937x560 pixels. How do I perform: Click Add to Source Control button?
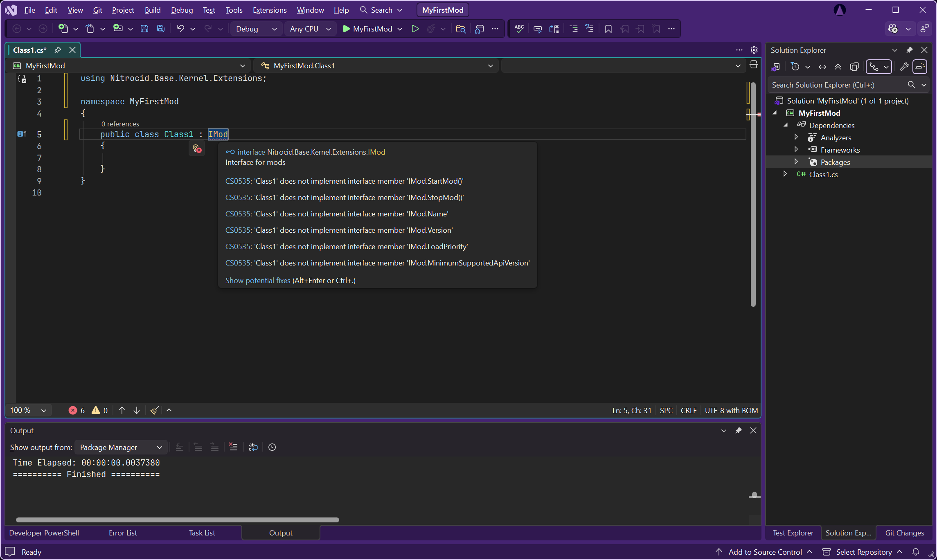click(765, 552)
